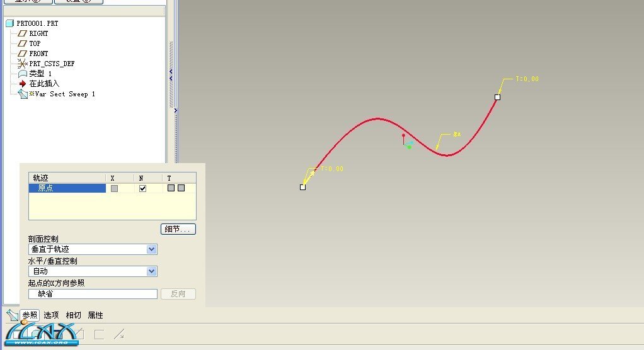The height and width of the screenshot is (350, 644).
Task: Click T=0.00 label at lower start
Action: (332, 169)
